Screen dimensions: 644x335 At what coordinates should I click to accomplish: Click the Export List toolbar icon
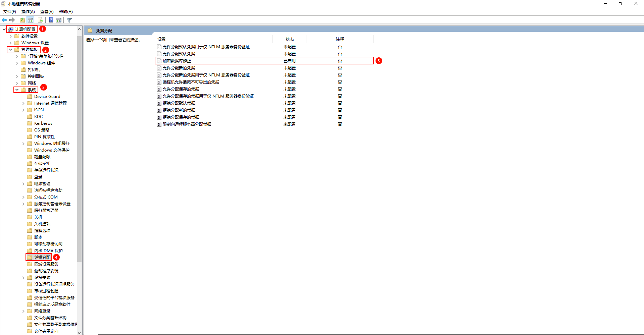40,20
